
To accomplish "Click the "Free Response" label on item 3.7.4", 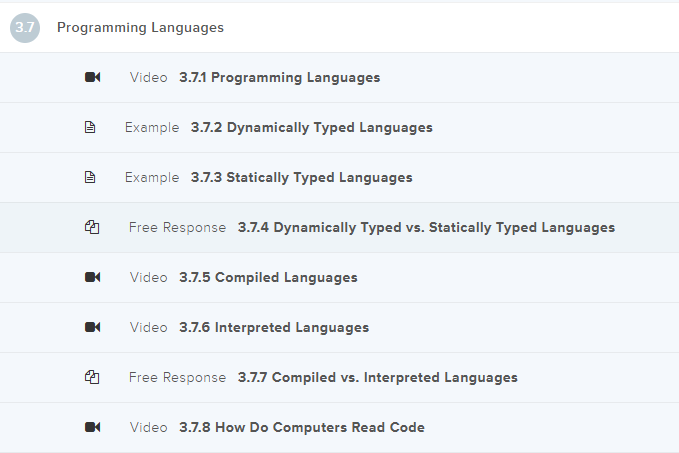I will pyautogui.click(x=177, y=228).
